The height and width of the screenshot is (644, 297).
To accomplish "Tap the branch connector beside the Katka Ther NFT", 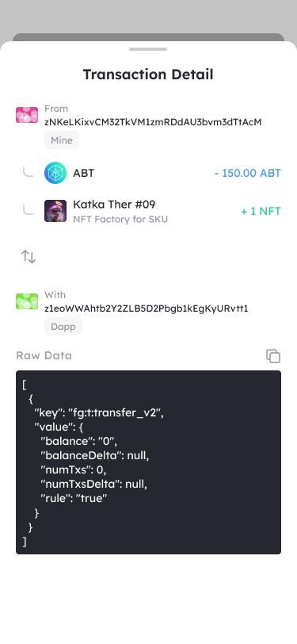I will (x=28, y=210).
